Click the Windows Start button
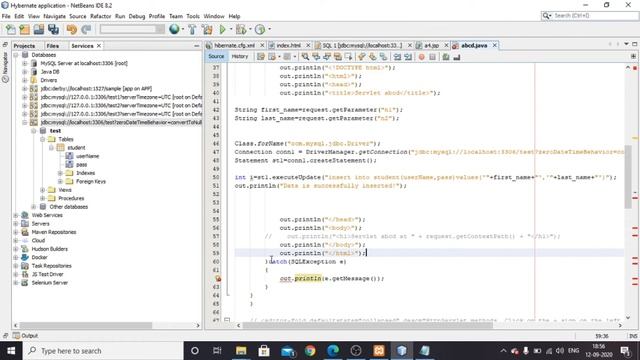 pyautogui.click(x=11, y=351)
